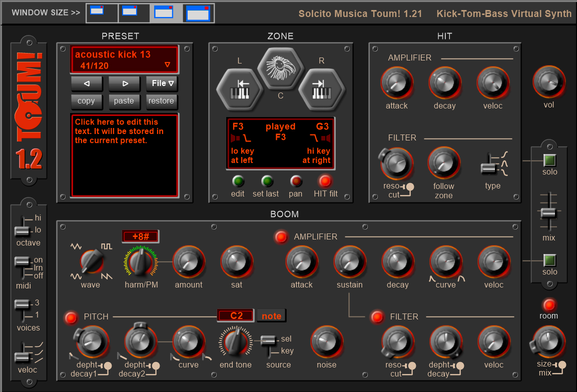Click the zone key range display
This screenshot has height=392, width=577.
coord(281,143)
